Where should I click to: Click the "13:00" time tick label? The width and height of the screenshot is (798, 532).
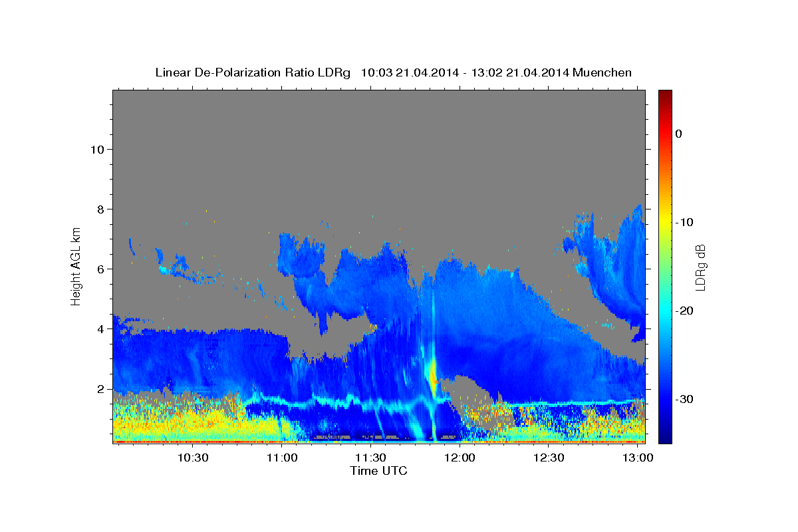(638, 458)
